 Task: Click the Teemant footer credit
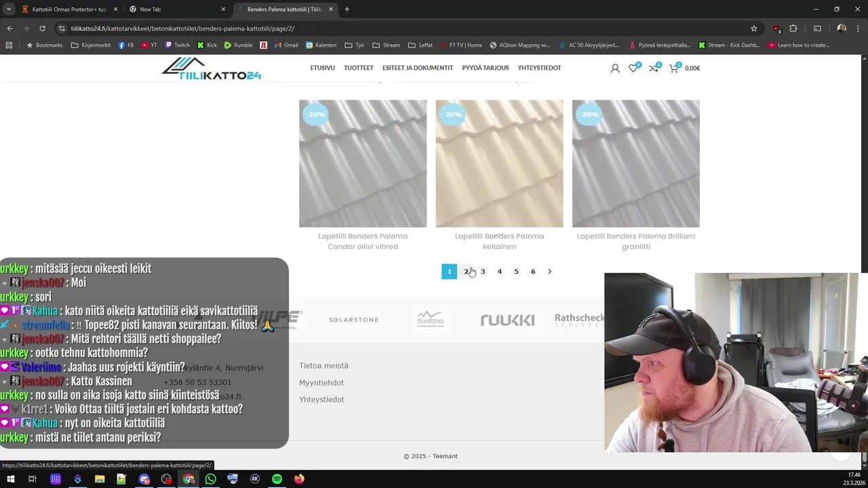click(446, 456)
